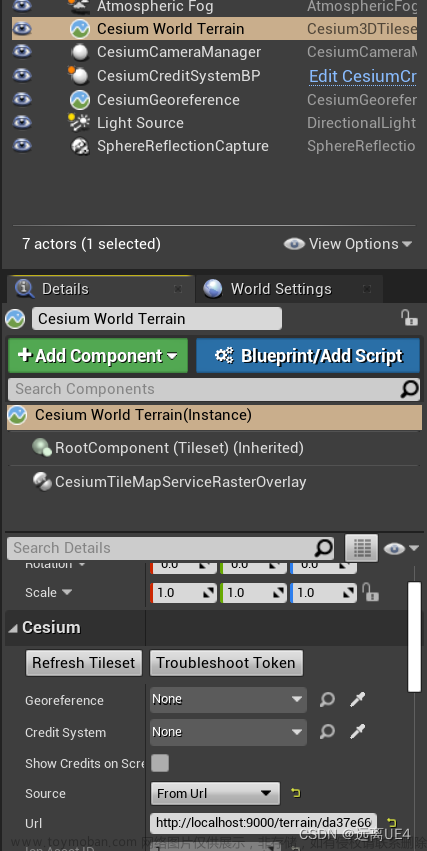Toggle the Scale ratio lock icon
Screen dimensions: 427x851
tap(371, 592)
